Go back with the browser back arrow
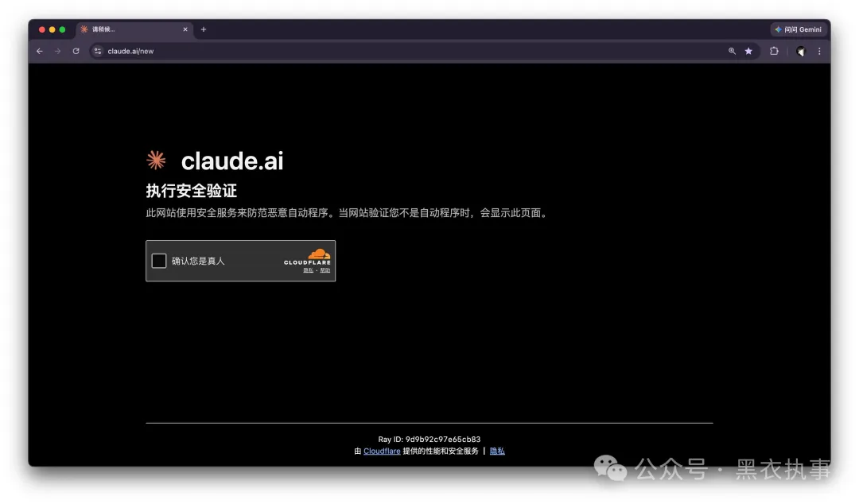859x504 pixels. [40, 51]
